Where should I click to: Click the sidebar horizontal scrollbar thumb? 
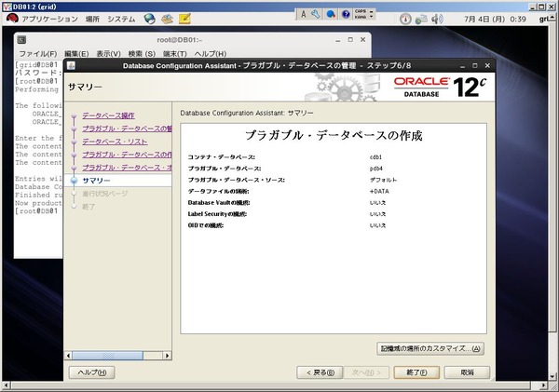click(108, 356)
